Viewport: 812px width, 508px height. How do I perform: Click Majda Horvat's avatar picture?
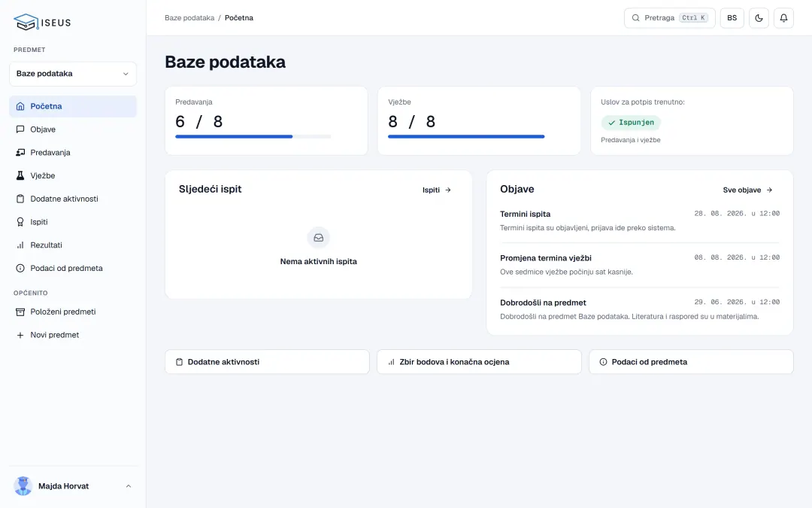(x=23, y=486)
